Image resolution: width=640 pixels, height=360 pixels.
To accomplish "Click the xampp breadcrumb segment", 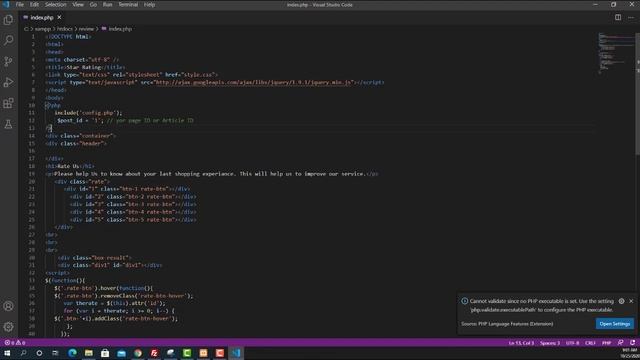I will click(x=43, y=29).
